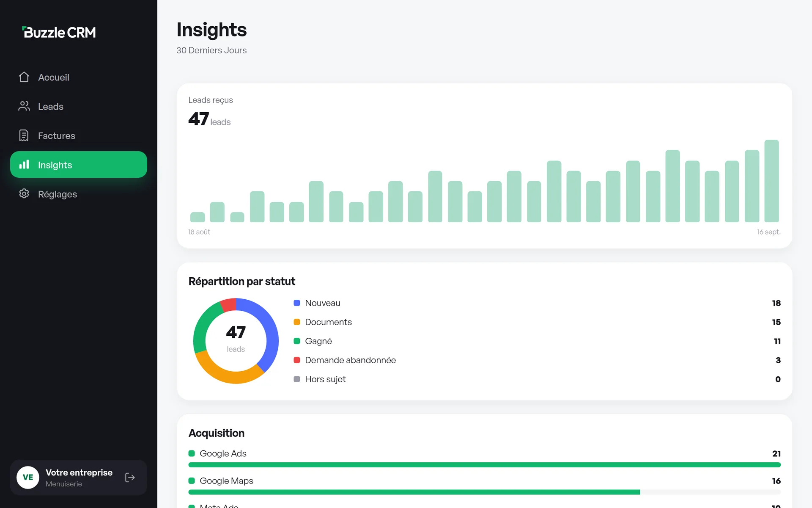Click the Google Ads count 21

click(776, 453)
